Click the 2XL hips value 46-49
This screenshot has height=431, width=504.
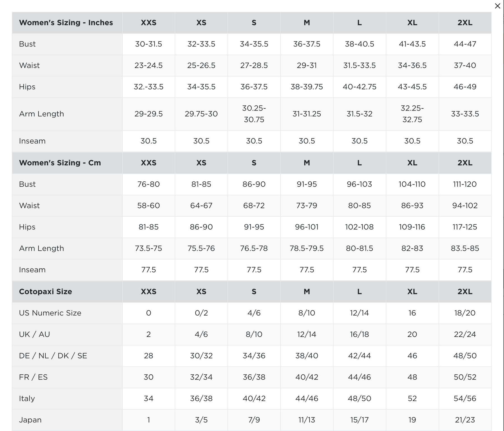[465, 87]
